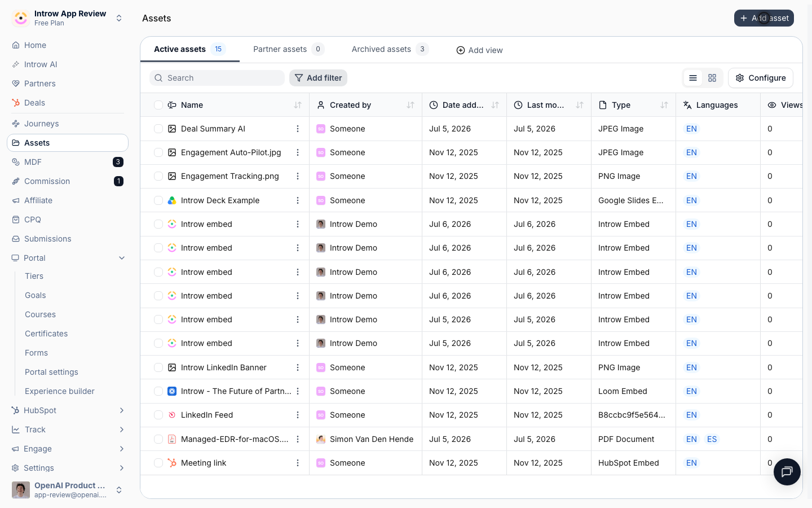
Task: Check the Managed-EDR-for-macOS row checkbox
Action: [x=158, y=439]
